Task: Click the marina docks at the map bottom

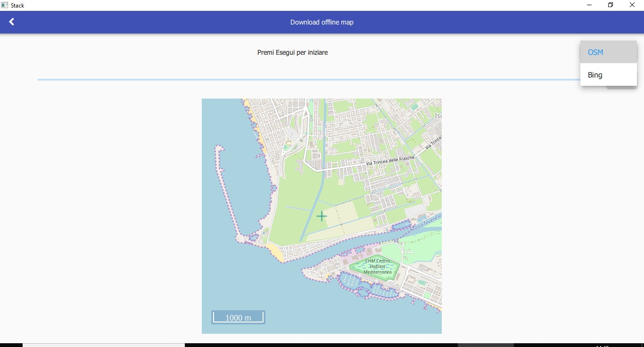Action: point(372,289)
